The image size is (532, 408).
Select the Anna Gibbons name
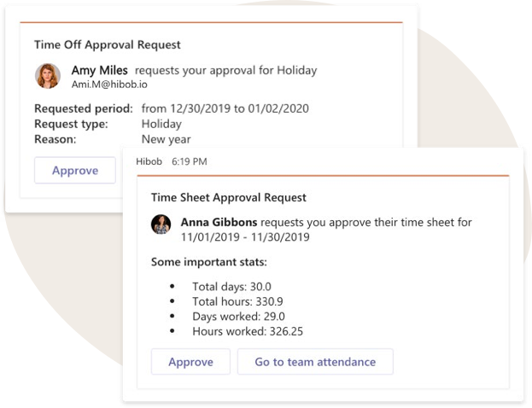219,222
